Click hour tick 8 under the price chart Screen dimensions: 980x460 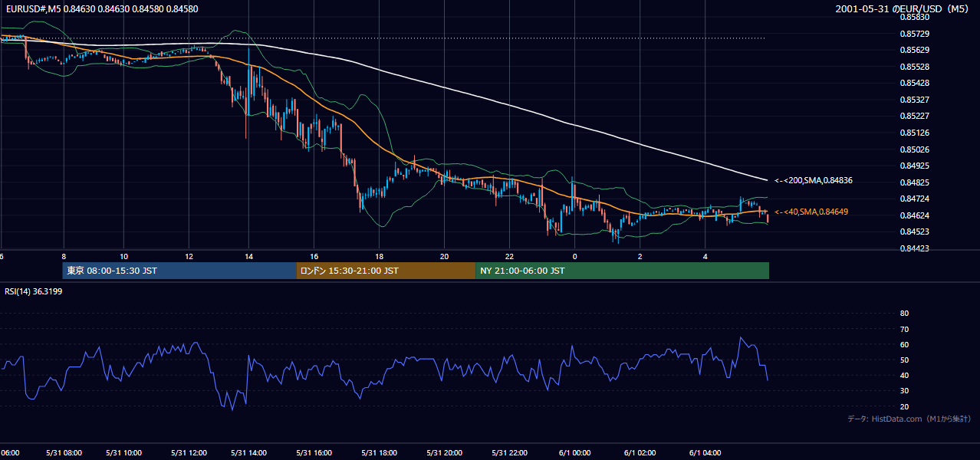click(64, 256)
